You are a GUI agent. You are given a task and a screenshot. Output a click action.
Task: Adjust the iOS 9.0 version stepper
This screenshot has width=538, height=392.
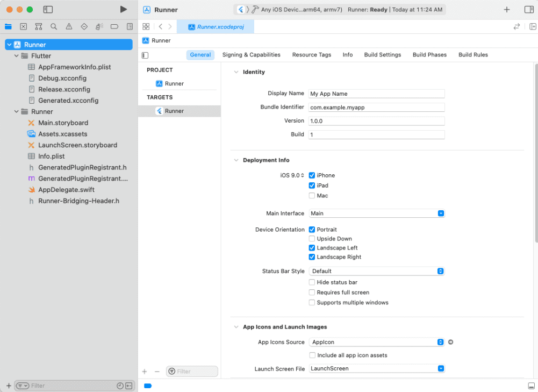click(303, 175)
